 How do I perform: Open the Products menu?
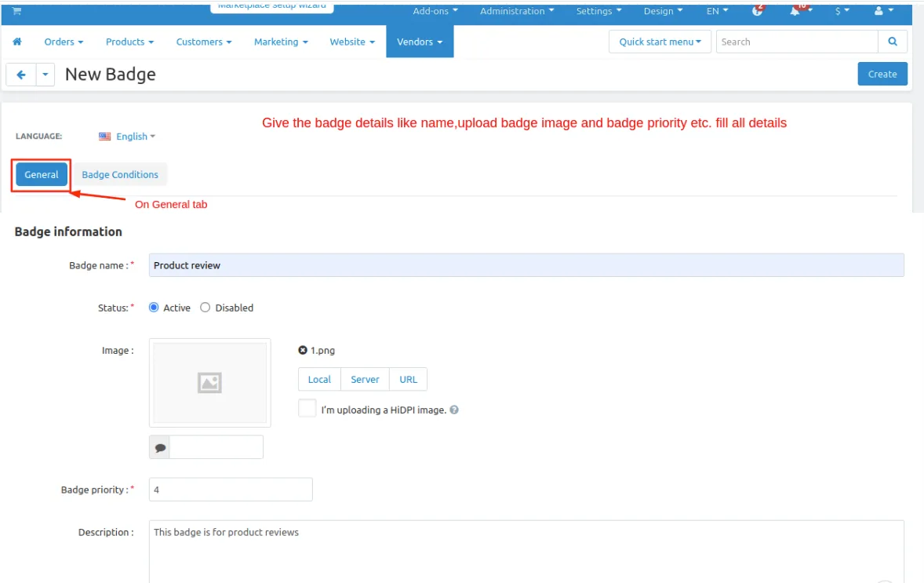pos(129,42)
